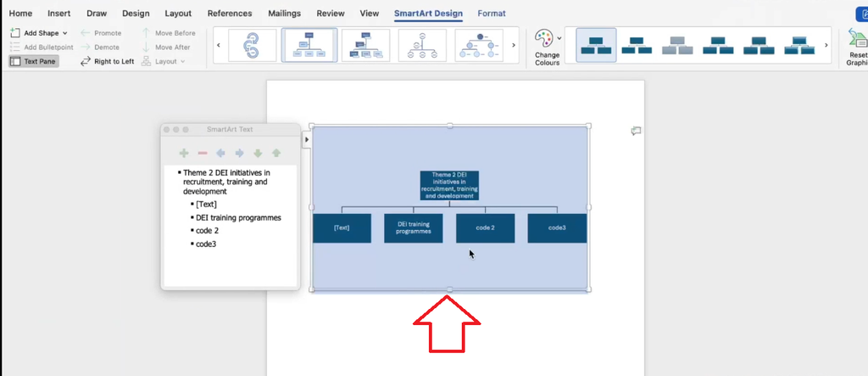
Task: Collapse text pane with side arrow tab
Action: coord(307,140)
